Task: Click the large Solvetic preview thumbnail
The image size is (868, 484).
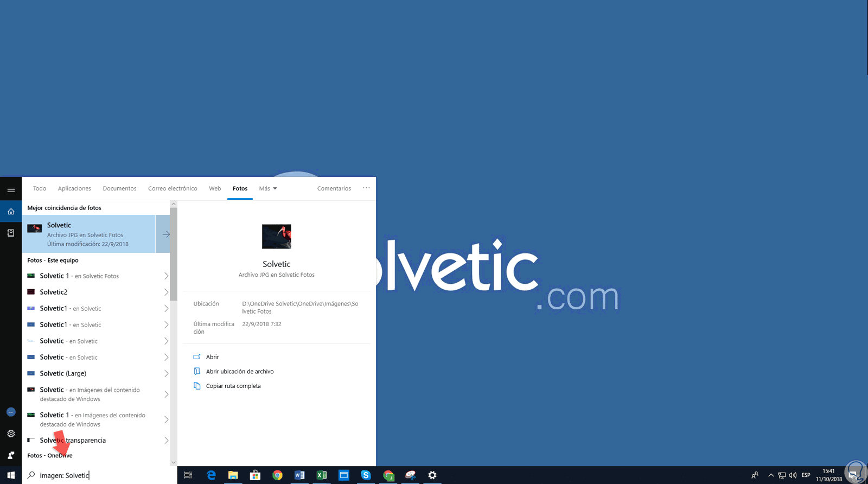Action: [x=277, y=237]
